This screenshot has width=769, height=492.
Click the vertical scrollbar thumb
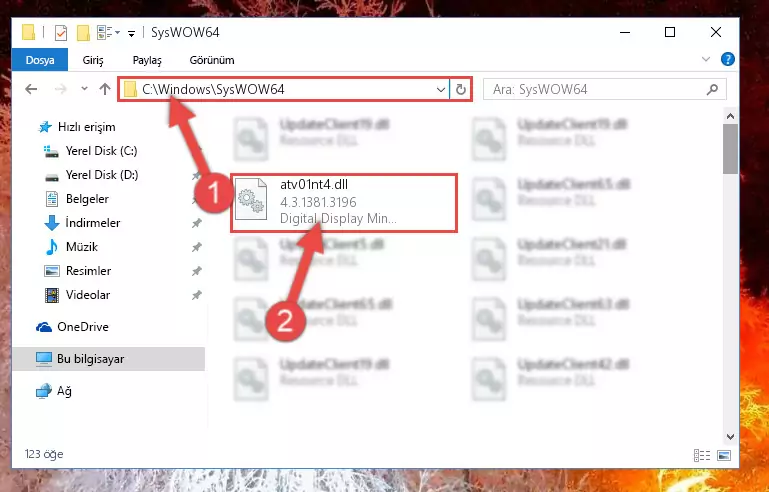click(730, 149)
